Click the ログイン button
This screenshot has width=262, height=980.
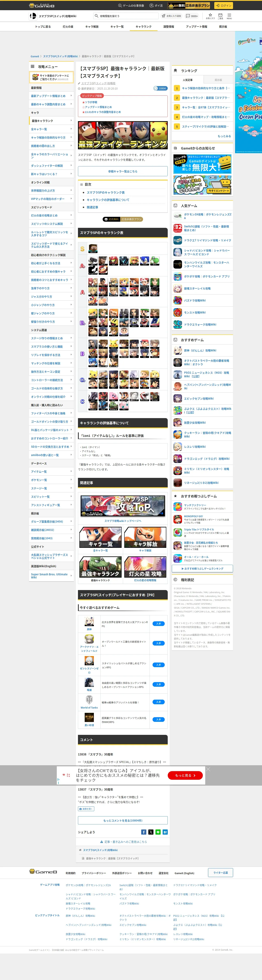(x=223, y=6)
